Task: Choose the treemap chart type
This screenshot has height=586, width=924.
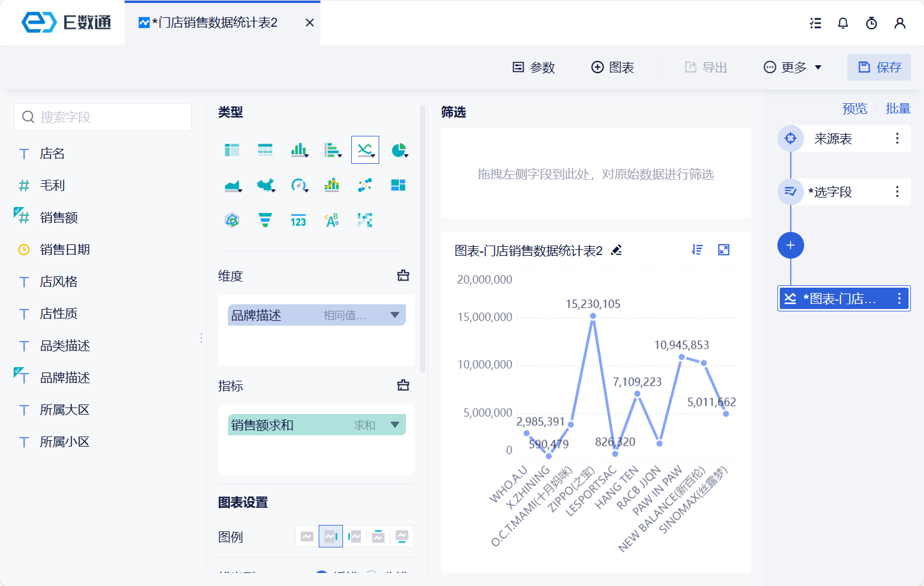Action: (398, 185)
